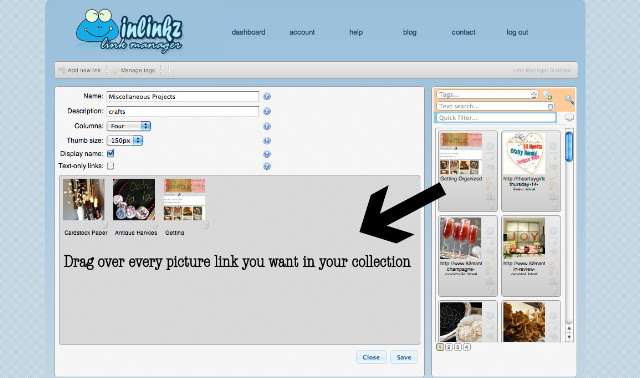Focus the Quick filter field
The height and width of the screenshot is (378, 640).
(496, 118)
